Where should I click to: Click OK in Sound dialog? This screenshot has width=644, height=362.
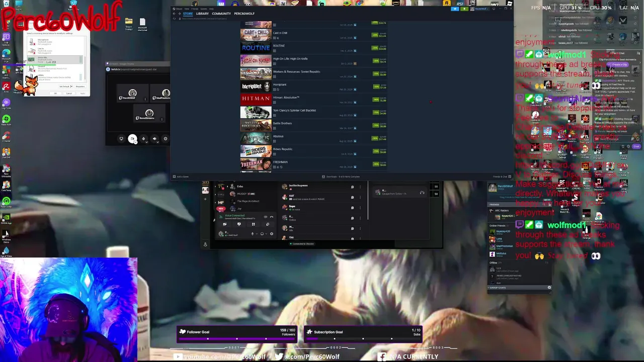tap(55, 94)
